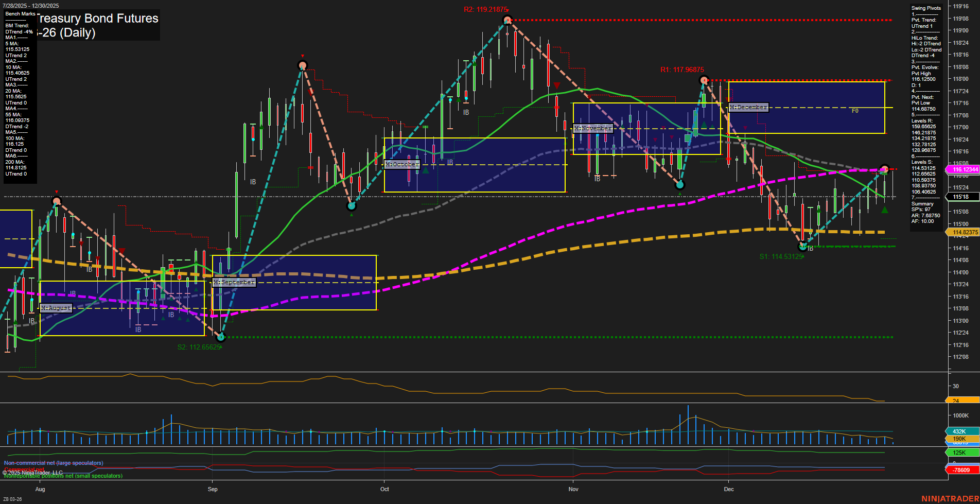Click the NinjaTrader logo in the corner
The width and height of the screenshot is (980, 504).
pos(949,497)
